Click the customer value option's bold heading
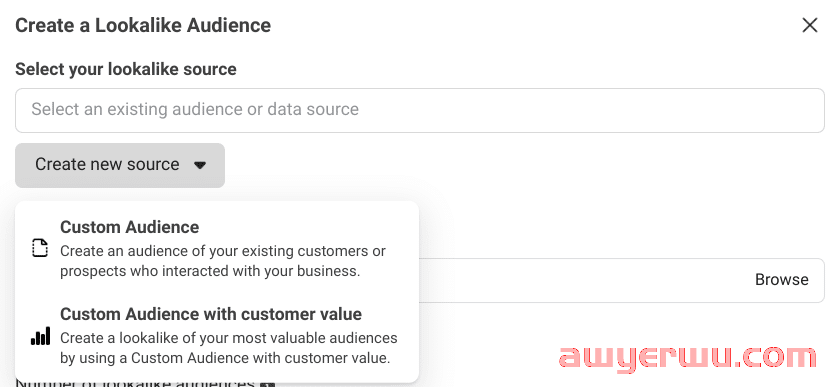Viewport: 835px width, 387px height. [x=211, y=315]
